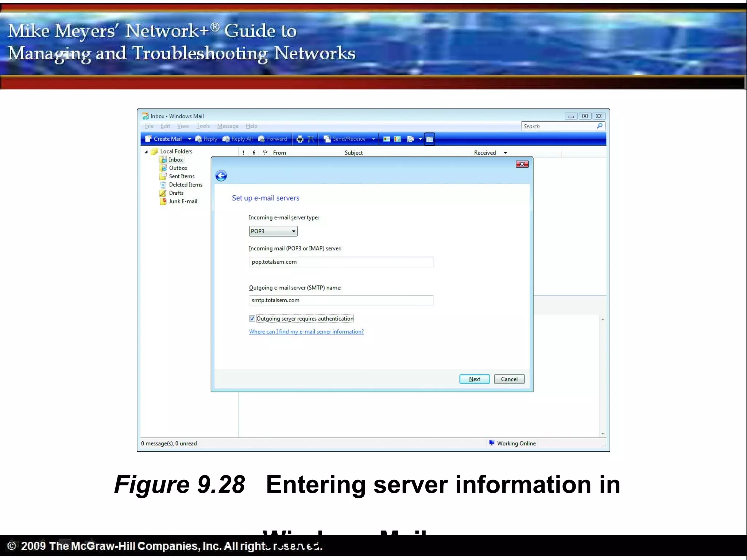
Task: Click the Delete X toolbar icon
Action: (311, 139)
